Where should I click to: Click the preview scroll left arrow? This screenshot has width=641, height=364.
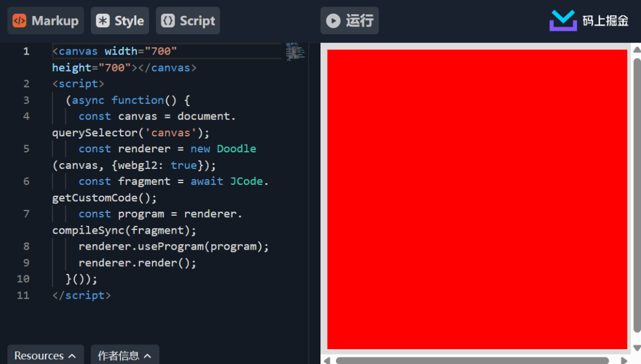click(327, 360)
